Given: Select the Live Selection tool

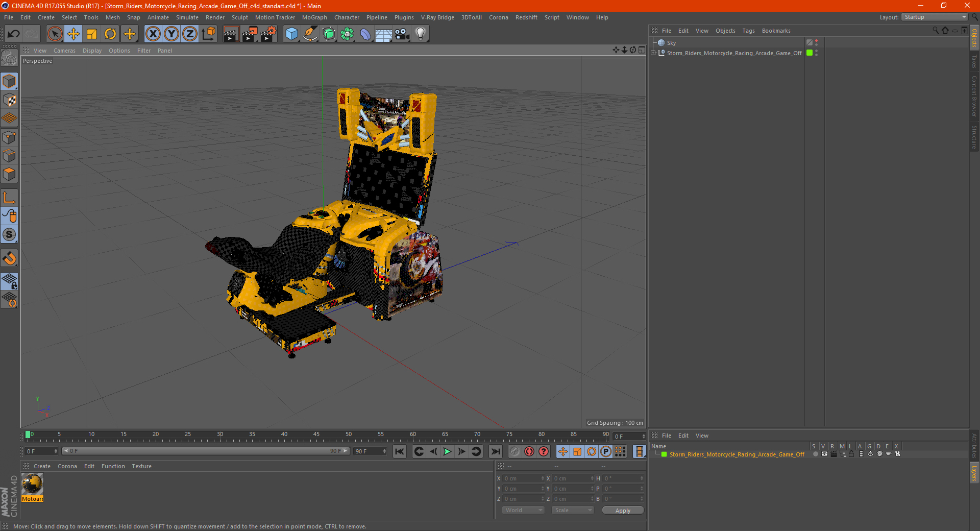Looking at the screenshot, I should click(55, 34).
